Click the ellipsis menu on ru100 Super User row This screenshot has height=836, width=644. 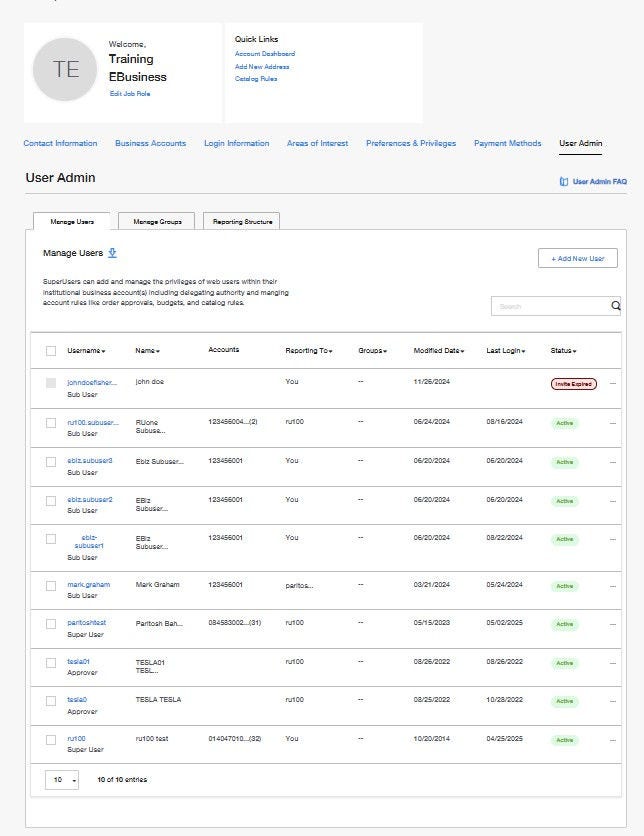click(x=613, y=740)
